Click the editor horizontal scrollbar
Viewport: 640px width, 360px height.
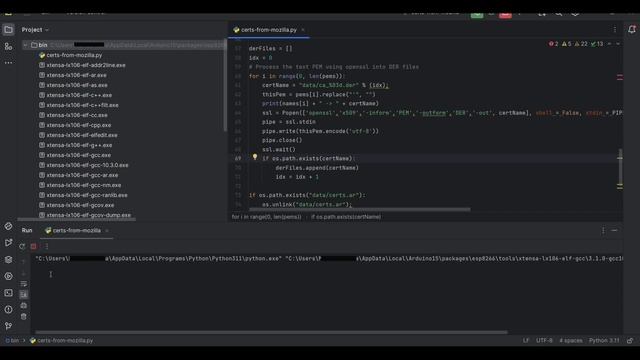[x=360, y=210]
